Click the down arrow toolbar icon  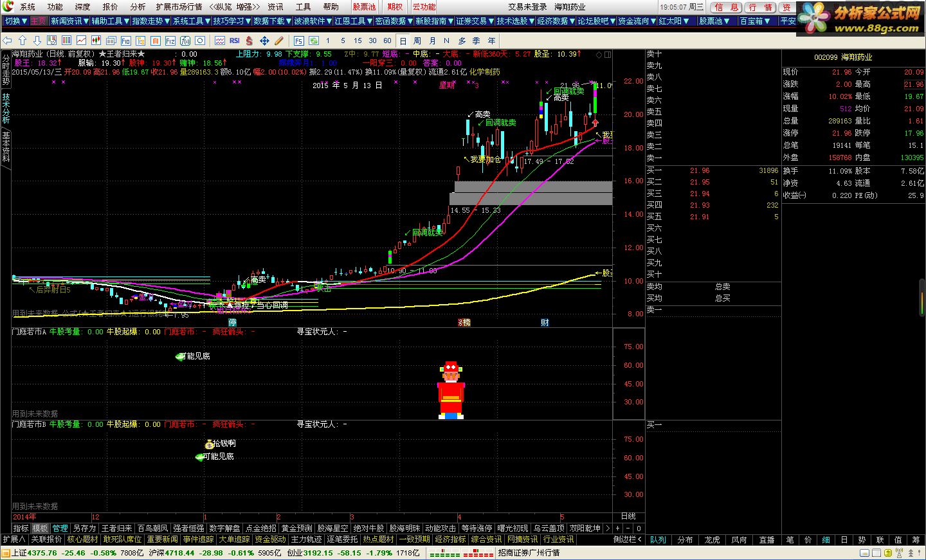(x=37, y=41)
